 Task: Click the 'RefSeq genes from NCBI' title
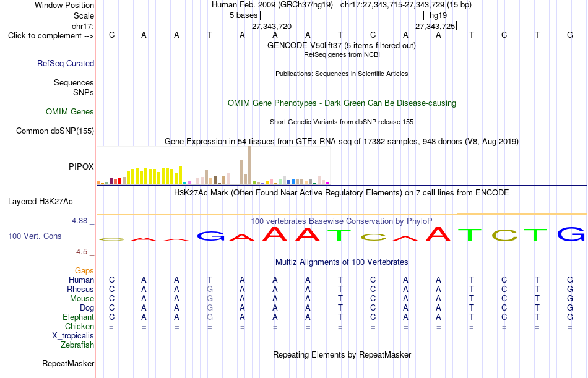click(342, 54)
